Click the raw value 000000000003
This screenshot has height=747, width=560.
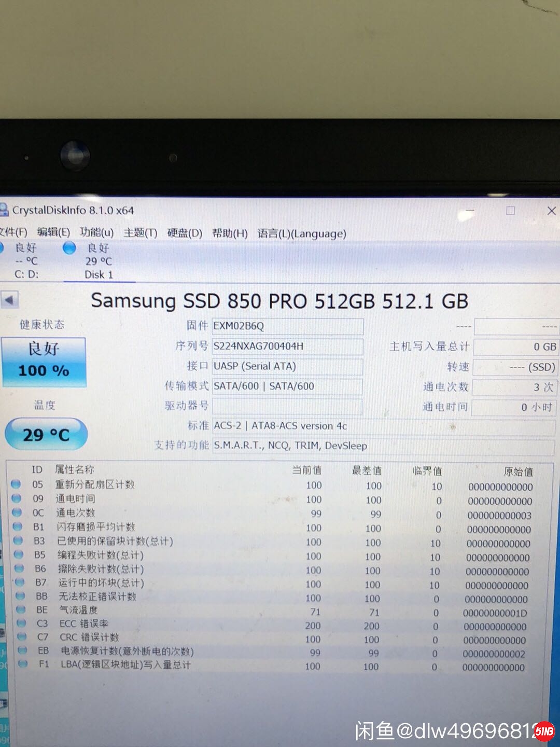pyautogui.click(x=499, y=516)
